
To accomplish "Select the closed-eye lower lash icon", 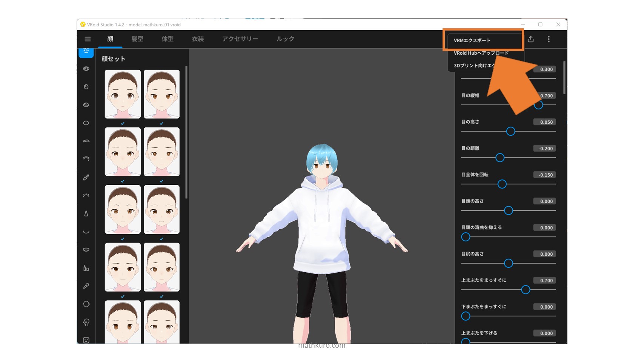I will coord(86,195).
